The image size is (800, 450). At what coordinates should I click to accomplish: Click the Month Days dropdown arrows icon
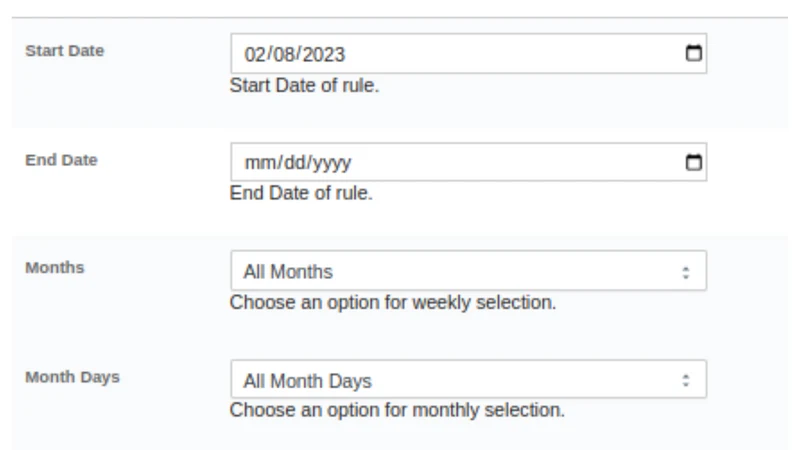pos(686,380)
